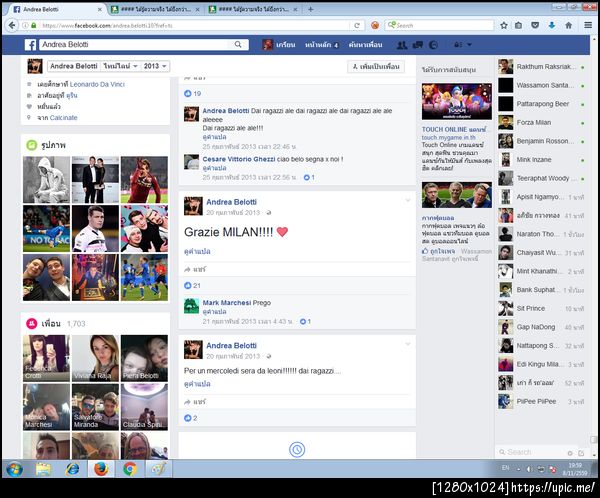
Task: Open Windows Start button
Action: [x=15, y=469]
